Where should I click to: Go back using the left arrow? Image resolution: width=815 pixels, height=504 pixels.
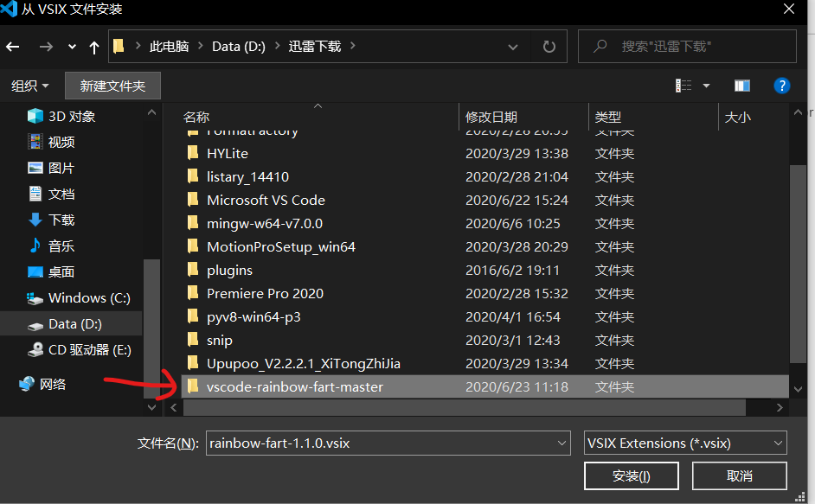13,47
